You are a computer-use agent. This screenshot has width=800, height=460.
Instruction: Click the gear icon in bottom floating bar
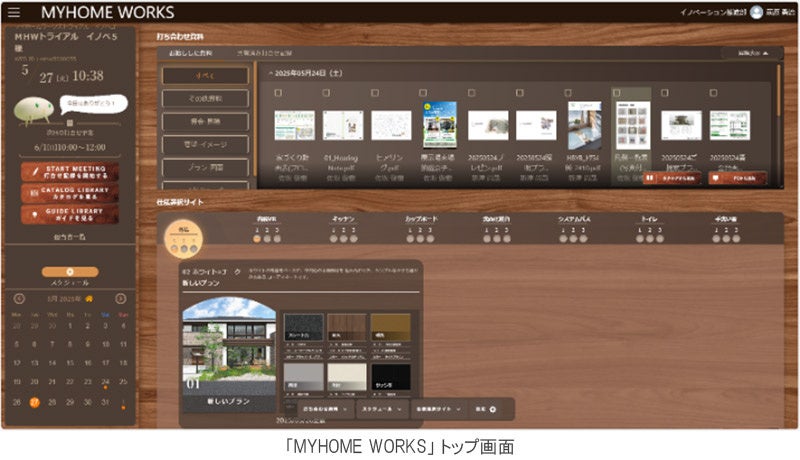coord(493,409)
